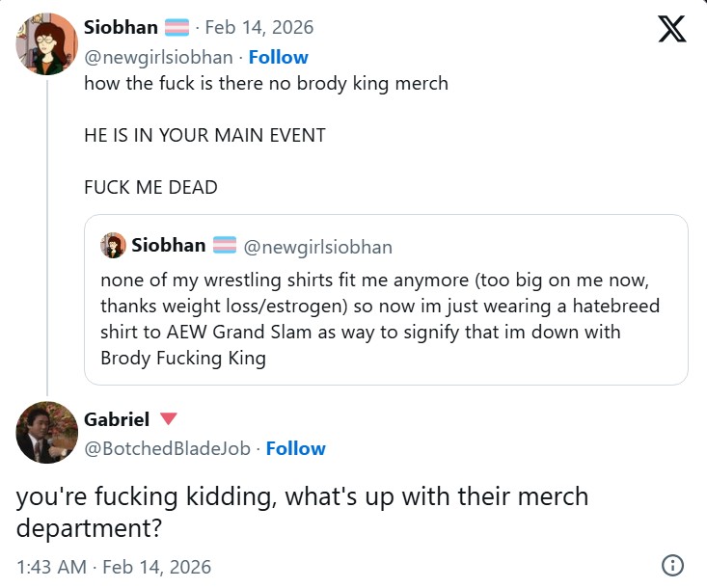The image size is (707, 588).
Task: Click Gabriel's reply text about the merch department
Action: (x=302, y=513)
